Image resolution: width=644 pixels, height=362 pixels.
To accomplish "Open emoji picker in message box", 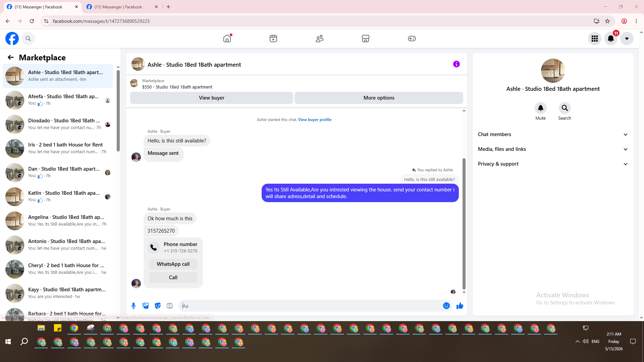I will pyautogui.click(x=446, y=306).
